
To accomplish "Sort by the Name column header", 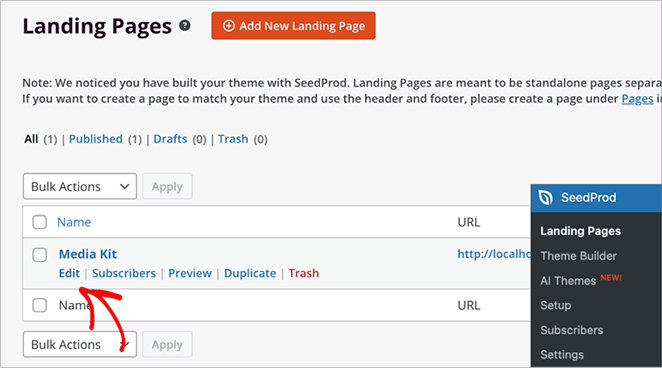I will click(x=74, y=222).
